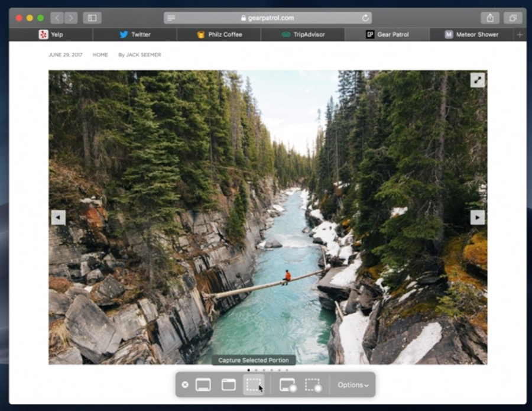The width and height of the screenshot is (532, 411).
Task: Select Capture Entire Screen icon
Action: (x=203, y=385)
